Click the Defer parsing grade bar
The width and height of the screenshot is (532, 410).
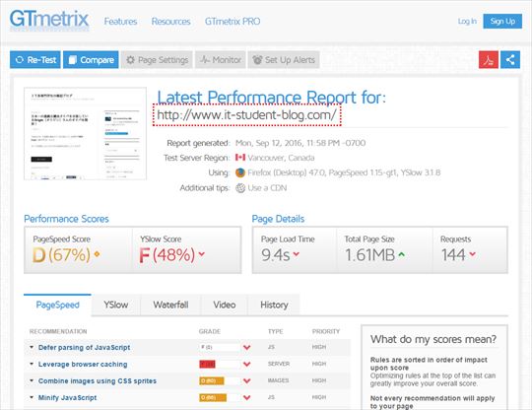[220, 347]
